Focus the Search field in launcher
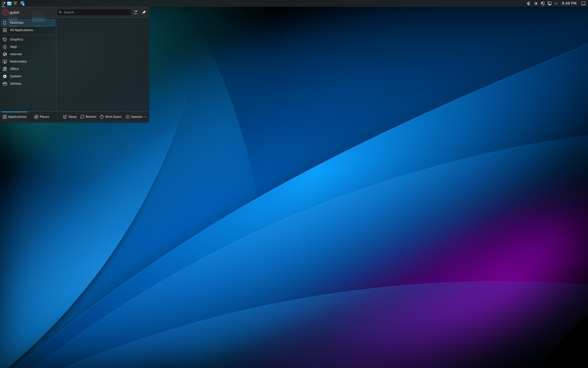 click(94, 12)
